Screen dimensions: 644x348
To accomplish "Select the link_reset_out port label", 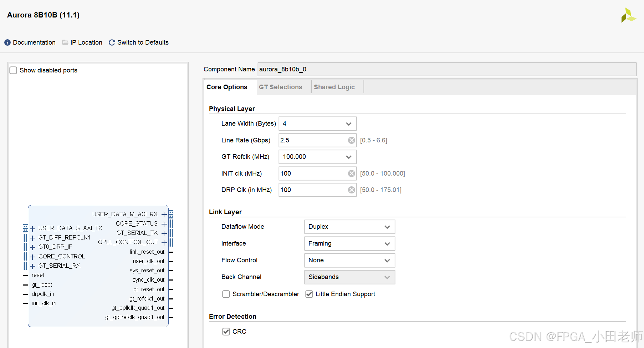I will click(x=147, y=252).
